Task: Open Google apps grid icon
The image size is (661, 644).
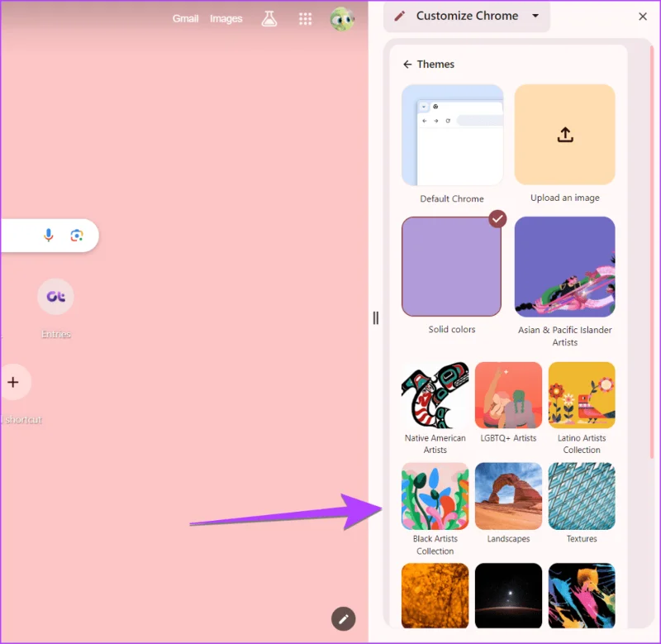Action: (x=305, y=18)
